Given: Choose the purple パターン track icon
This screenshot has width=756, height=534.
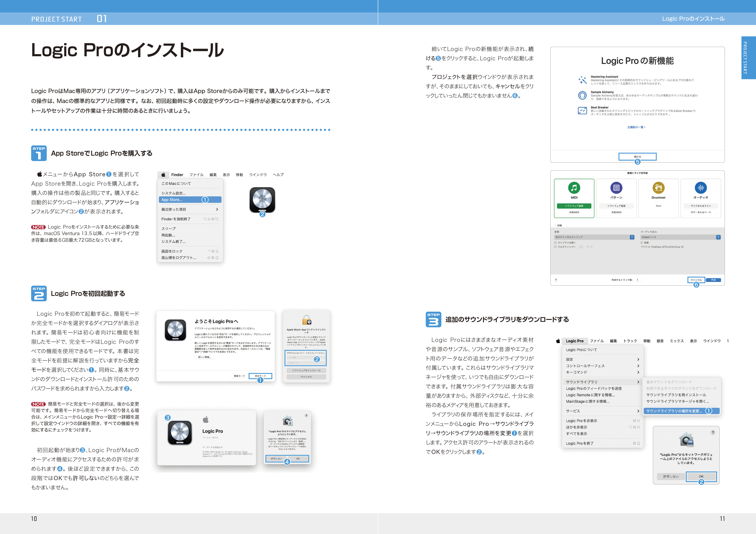Looking at the screenshot, I should pos(616,188).
